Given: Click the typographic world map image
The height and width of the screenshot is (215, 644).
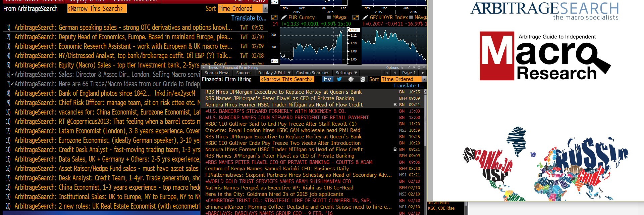Looking at the screenshot, I should pos(545,164).
